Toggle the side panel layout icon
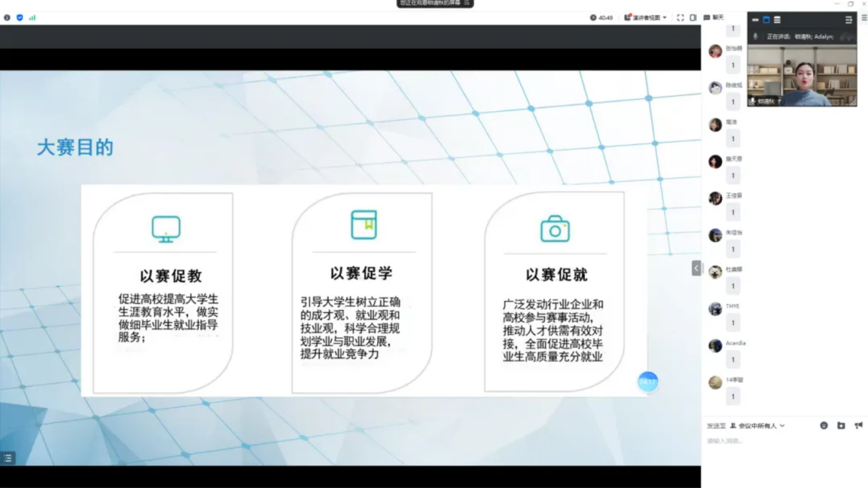Image resolution: width=868 pixels, height=488 pixels. (693, 17)
